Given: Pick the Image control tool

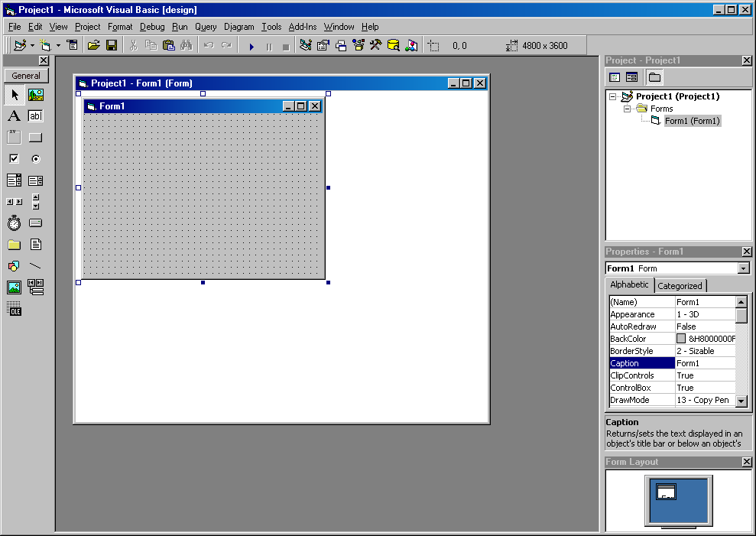Looking at the screenshot, I should click(x=15, y=287).
